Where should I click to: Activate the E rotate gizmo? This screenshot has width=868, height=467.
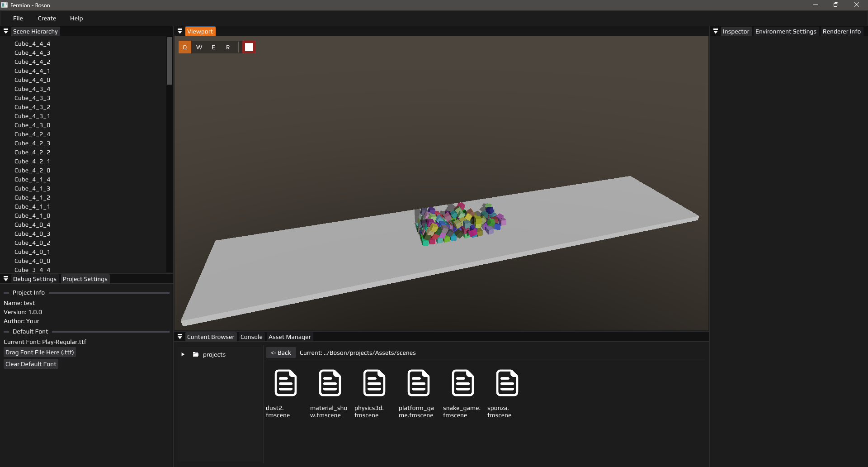coord(213,47)
